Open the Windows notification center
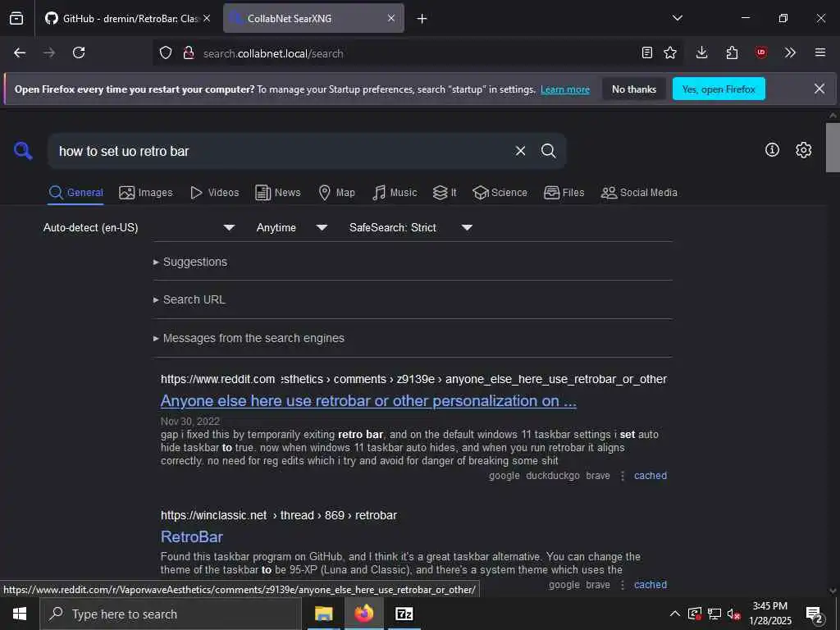 coord(815,614)
